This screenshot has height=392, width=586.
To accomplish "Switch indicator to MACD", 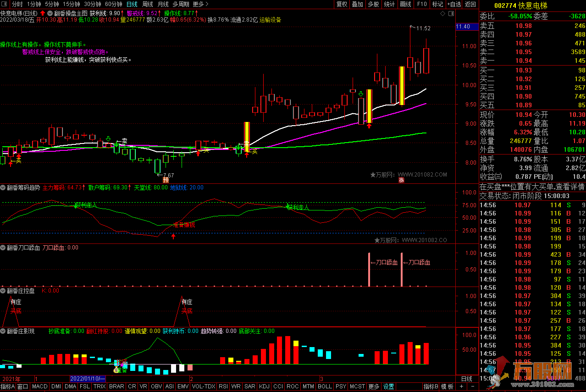I will point(40,386).
